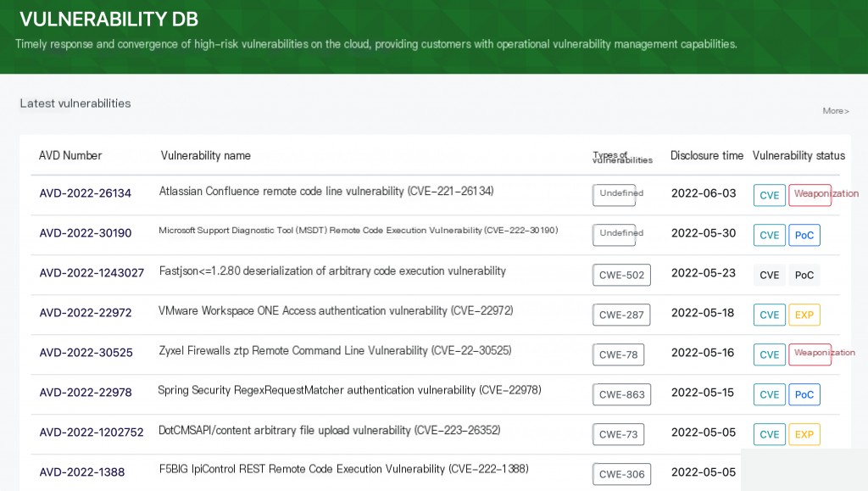The width and height of the screenshot is (868, 491).
Task: Click gray CVE badge in AVD-2022-1243027 row
Action: tap(770, 275)
